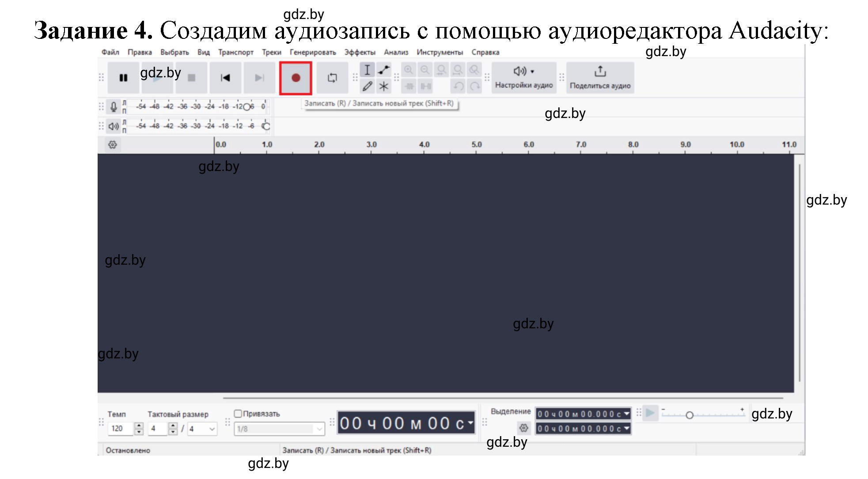Click the horizontal scrollbar

pyautogui.click(x=503, y=398)
